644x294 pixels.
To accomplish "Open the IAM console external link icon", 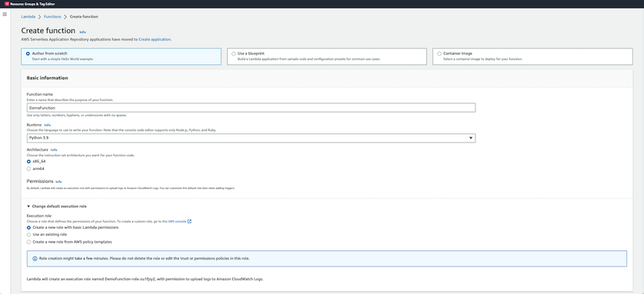I will (189, 221).
